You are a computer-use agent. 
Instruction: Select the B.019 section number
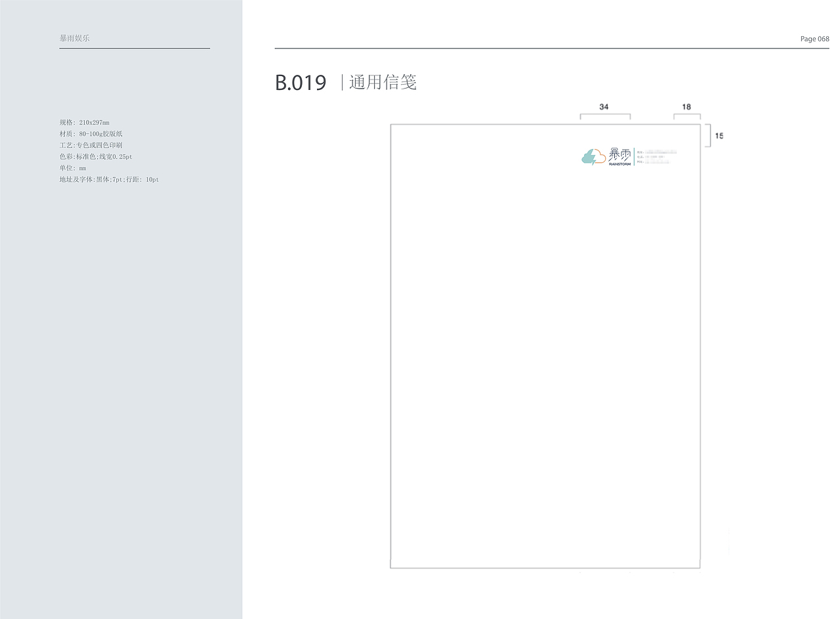tap(301, 83)
